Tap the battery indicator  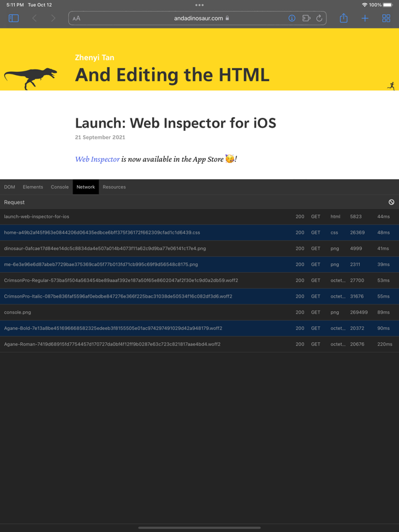pyautogui.click(x=388, y=5)
